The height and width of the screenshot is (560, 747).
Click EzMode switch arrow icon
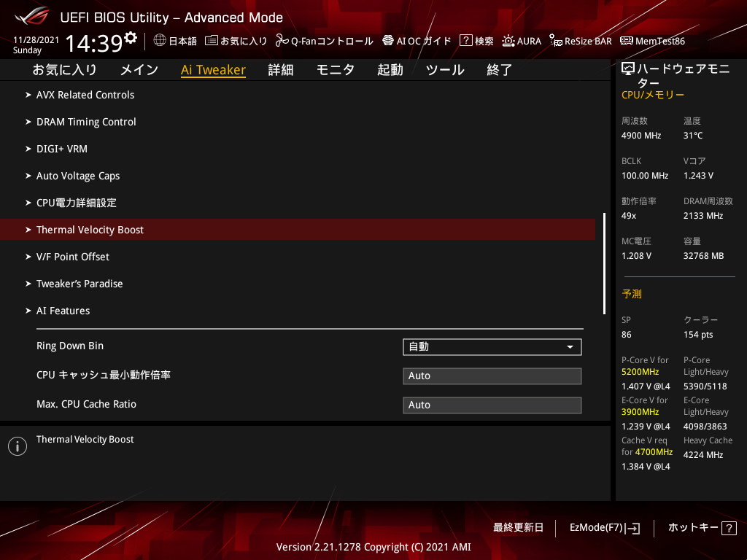[633, 528]
